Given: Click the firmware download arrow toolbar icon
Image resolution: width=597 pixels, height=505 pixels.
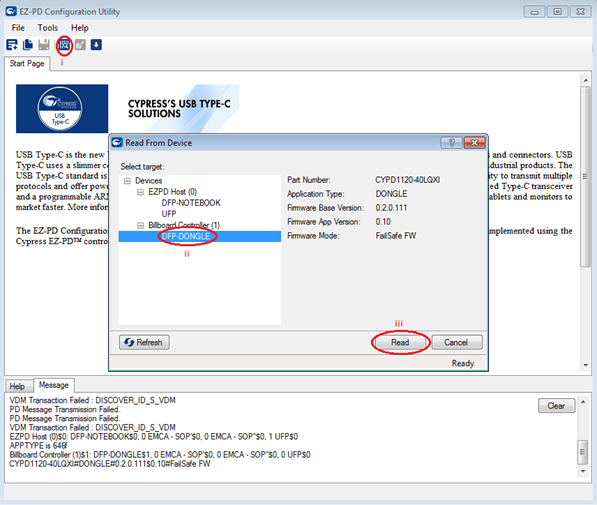Looking at the screenshot, I should click(96, 45).
